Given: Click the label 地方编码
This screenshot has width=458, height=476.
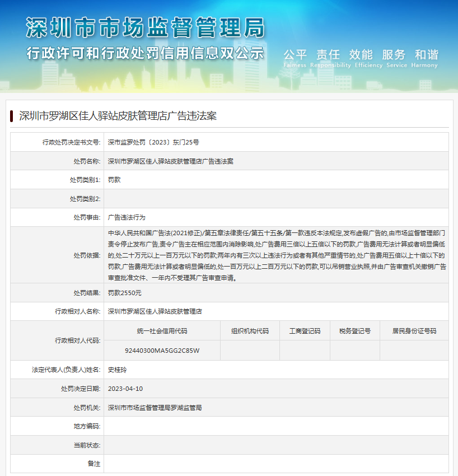Looking at the screenshot, I should [87, 426].
